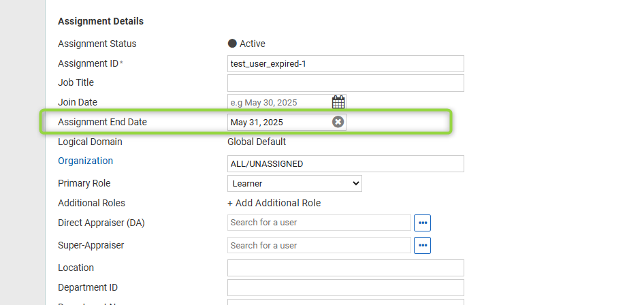Click the Active status indicator dot
Image resolution: width=644 pixels, height=305 pixels.
point(232,44)
